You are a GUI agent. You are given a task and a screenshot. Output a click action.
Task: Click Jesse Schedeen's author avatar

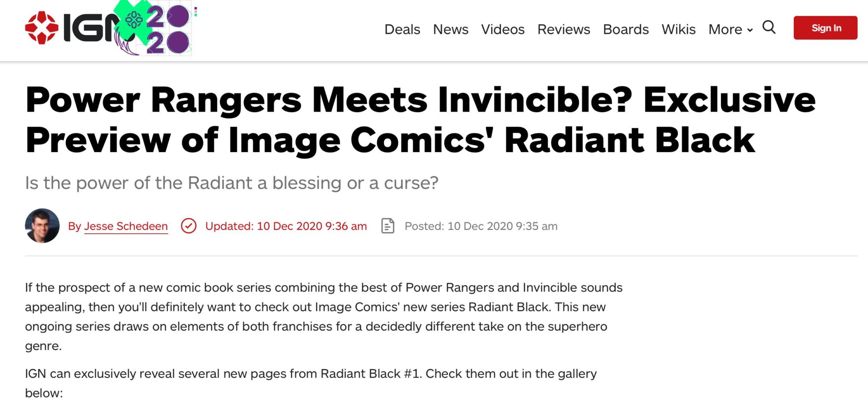click(42, 225)
